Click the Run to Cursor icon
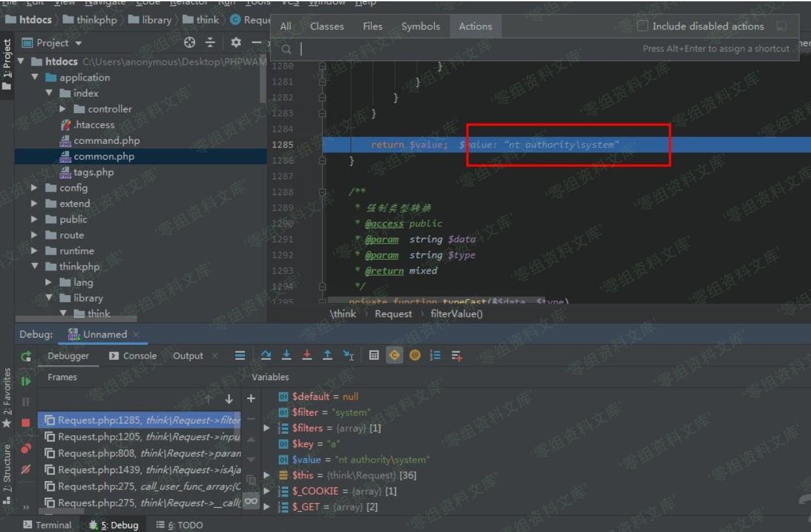 tap(349, 355)
